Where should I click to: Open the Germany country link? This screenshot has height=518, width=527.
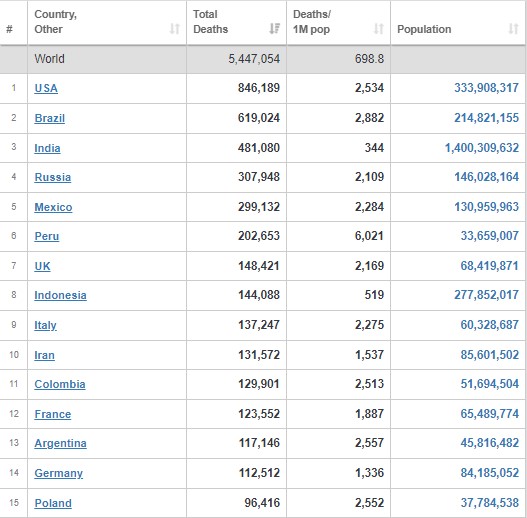coord(58,473)
